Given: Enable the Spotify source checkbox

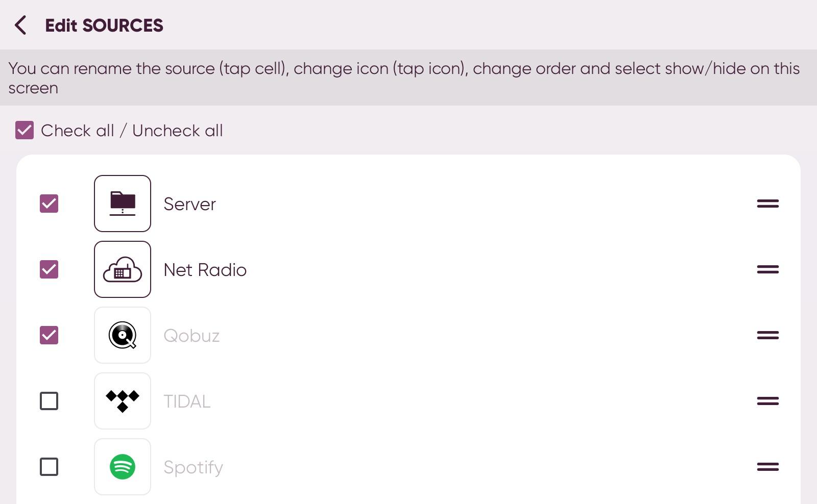Looking at the screenshot, I should point(49,467).
